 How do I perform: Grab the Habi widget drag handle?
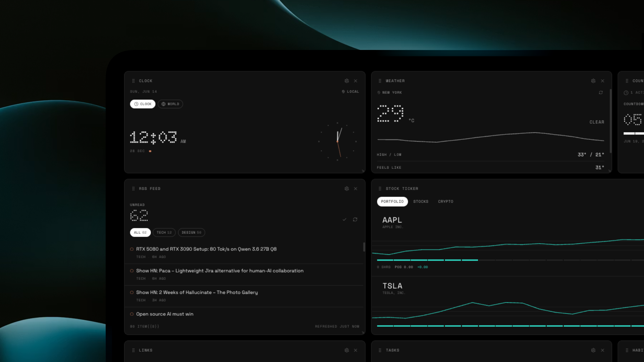click(x=627, y=350)
